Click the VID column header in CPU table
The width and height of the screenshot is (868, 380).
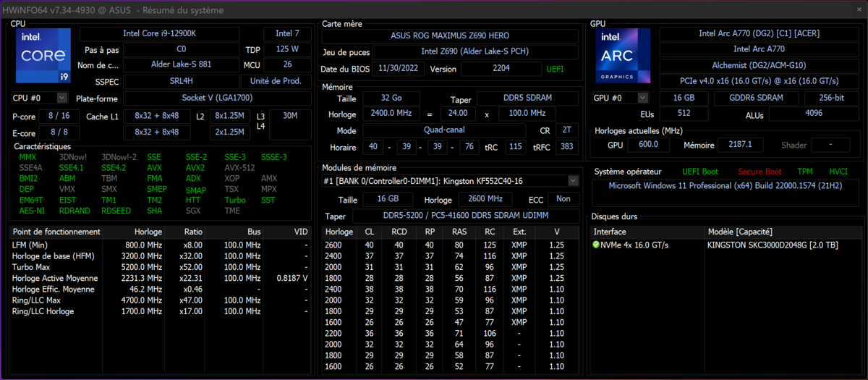coord(285,232)
